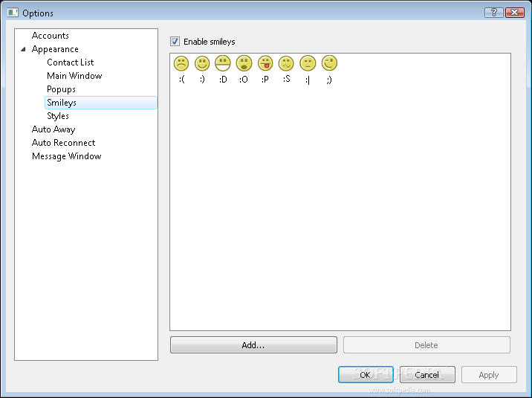Screen dimensions: 532x398
Task: Open Main Window appearance settings
Action: (74, 76)
